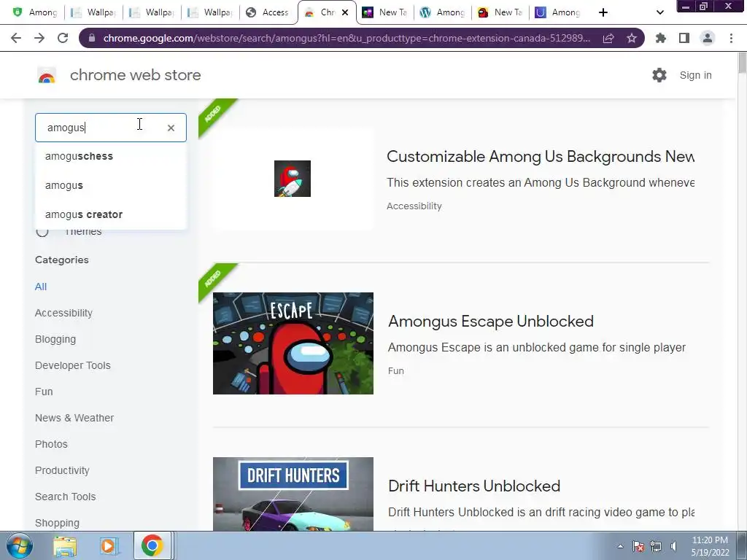The height and width of the screenshot is (560, 747).
Task: Switch to the red-icon New Tab
Action: [x=500, y=12]
